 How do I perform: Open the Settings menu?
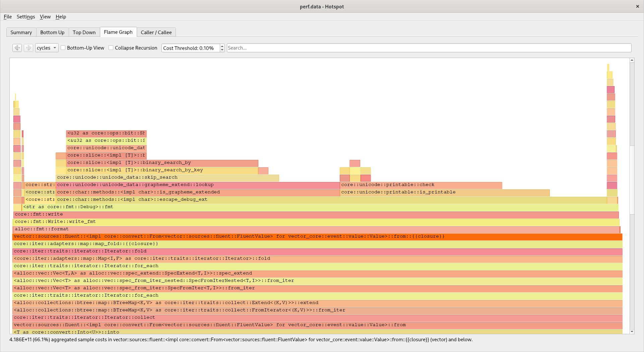(26, 17)
